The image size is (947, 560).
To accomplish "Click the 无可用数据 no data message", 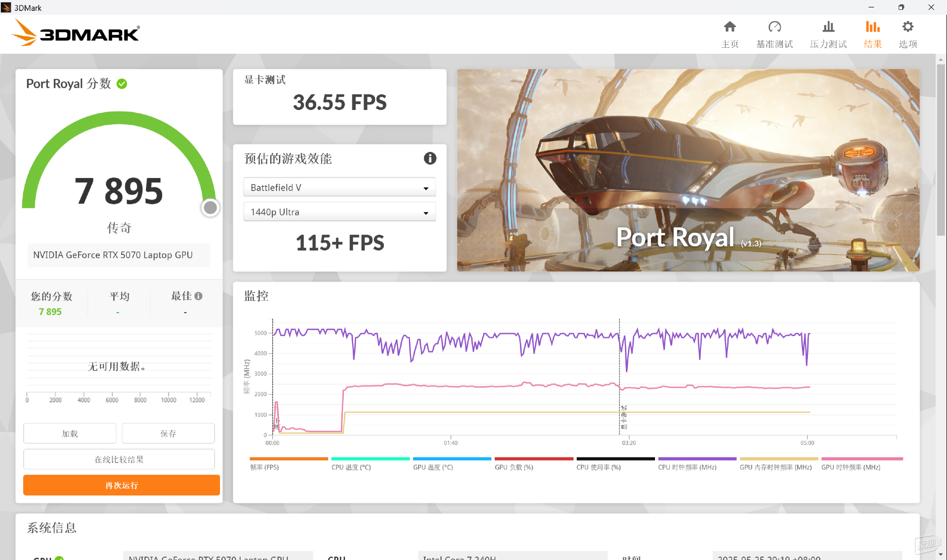I will 117,366.
